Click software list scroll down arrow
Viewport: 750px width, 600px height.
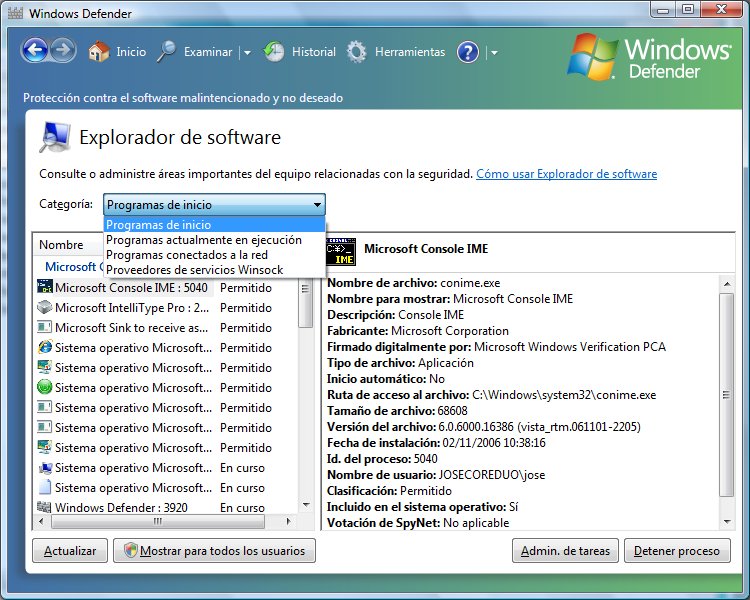[x=306, y=505]
